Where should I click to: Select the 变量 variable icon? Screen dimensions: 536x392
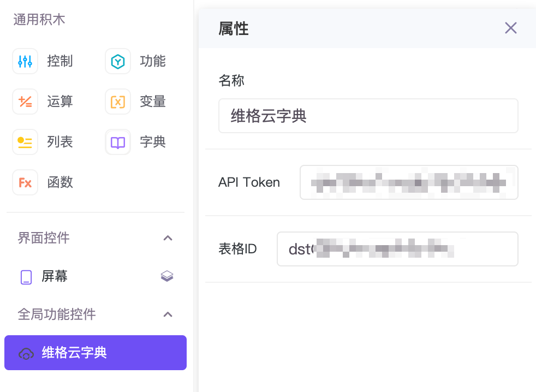pos(118,102)
